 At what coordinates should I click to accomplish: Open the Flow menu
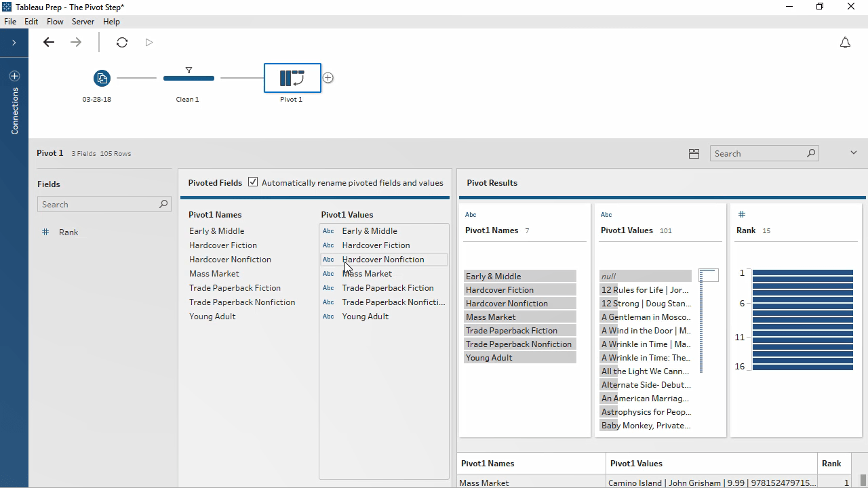pos(55,22)
